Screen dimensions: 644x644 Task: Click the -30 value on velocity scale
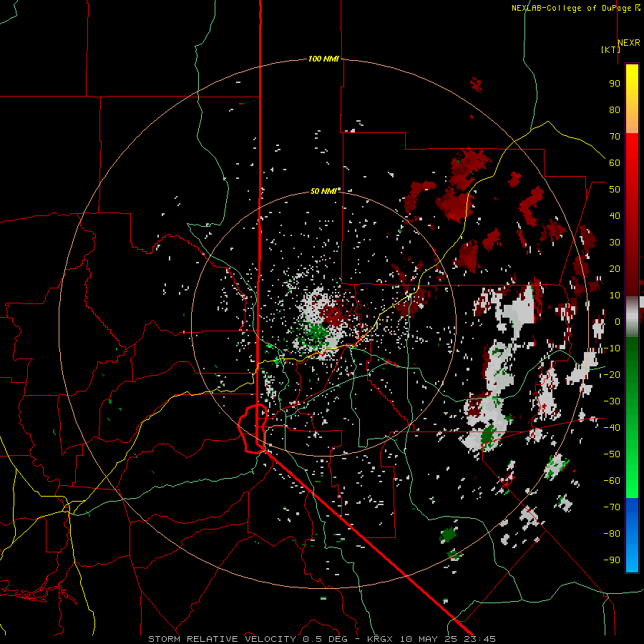pos(612,401)
